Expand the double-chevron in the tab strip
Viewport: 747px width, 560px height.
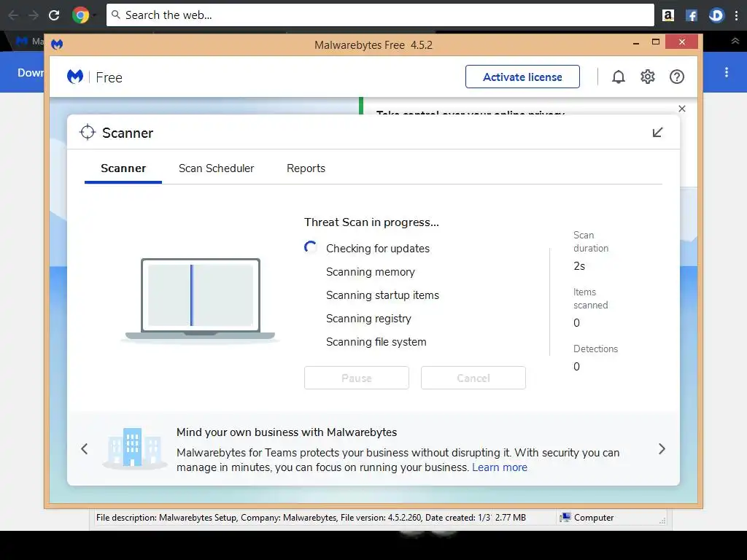(x=735, y=41)
